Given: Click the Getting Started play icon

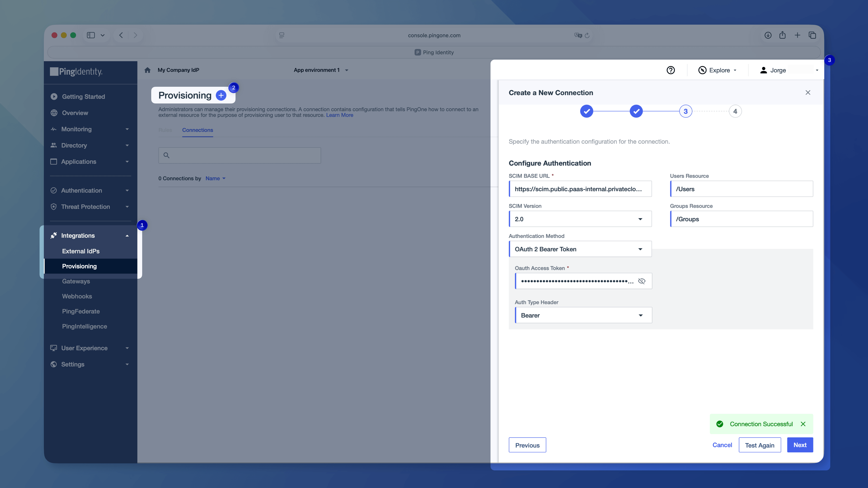Looking at the screenshot, I should tap(54, 97).
